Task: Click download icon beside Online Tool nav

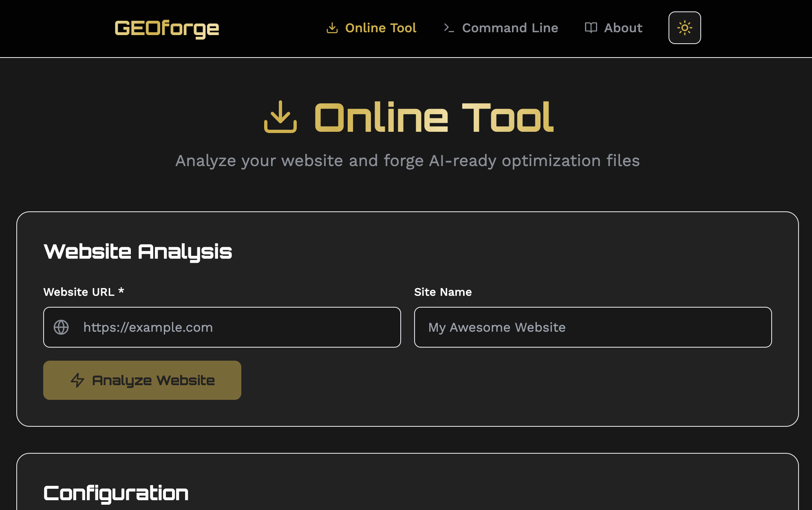Action: [332, 28]
